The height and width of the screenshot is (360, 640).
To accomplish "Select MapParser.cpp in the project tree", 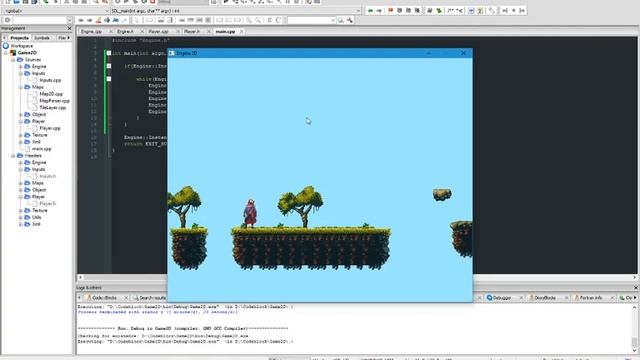I will click(54, 101).
